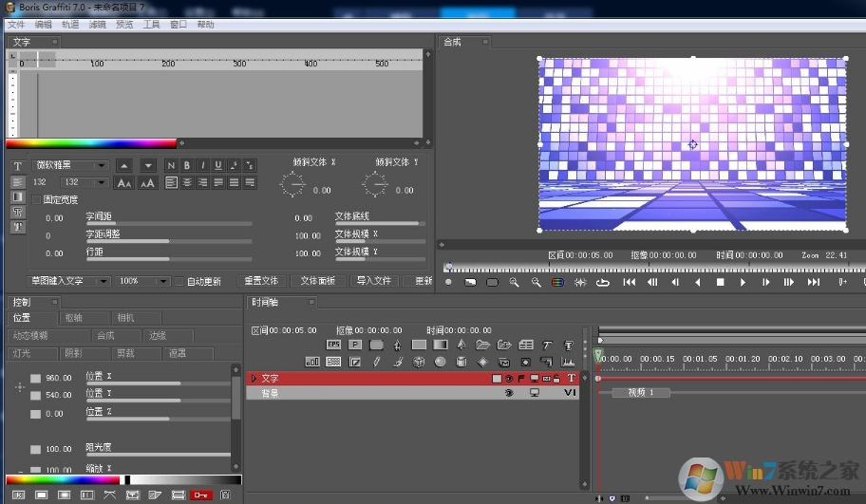Click the EPS import icon in timeline
This screenshot has width=866, height=504.
333,345
